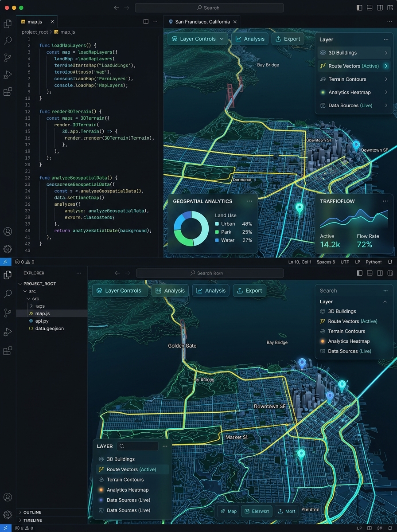Open Extensions view in upper window activity bar

[x=8, y=92]
